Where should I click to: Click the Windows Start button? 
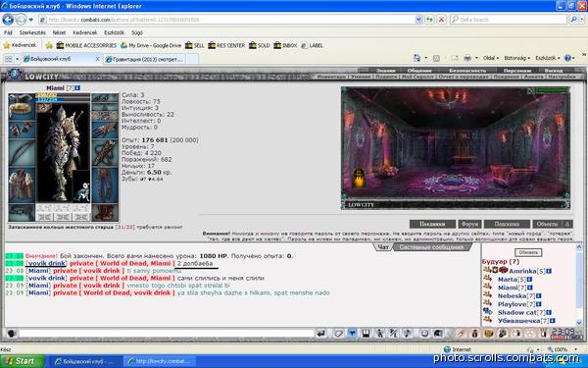coord(21,361)
